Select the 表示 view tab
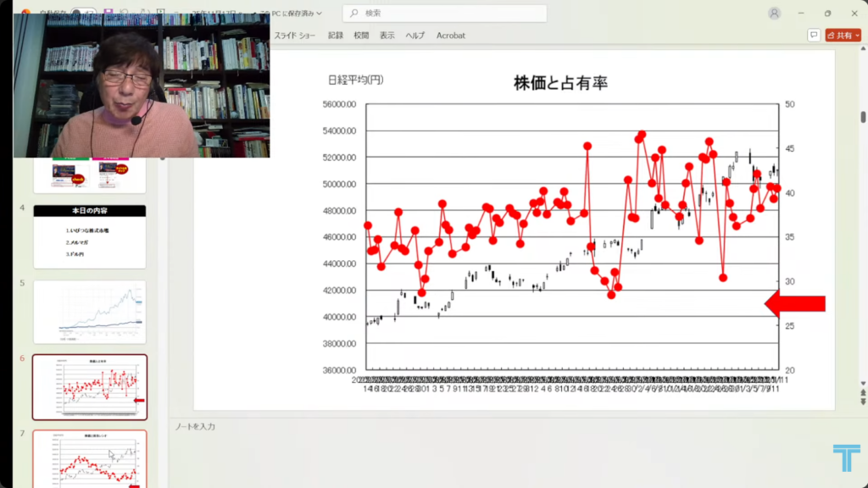868x488 pixels. (387, 36)
